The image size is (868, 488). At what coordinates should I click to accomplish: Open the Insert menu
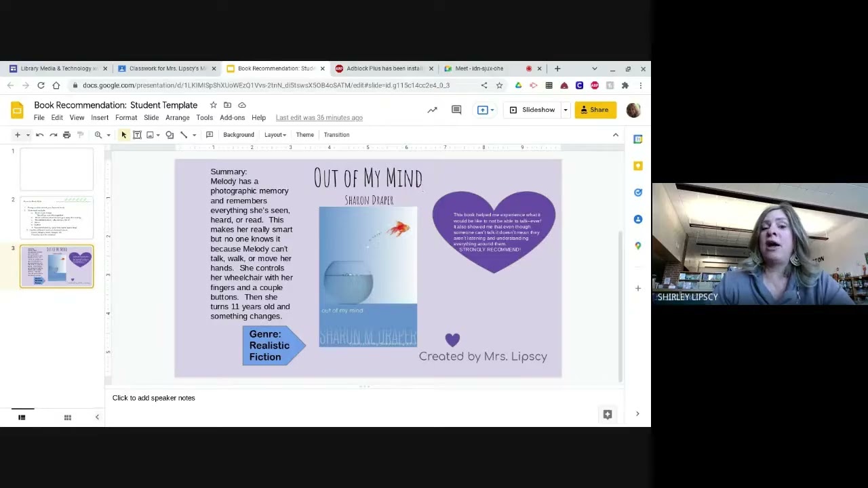coord(100,118)
